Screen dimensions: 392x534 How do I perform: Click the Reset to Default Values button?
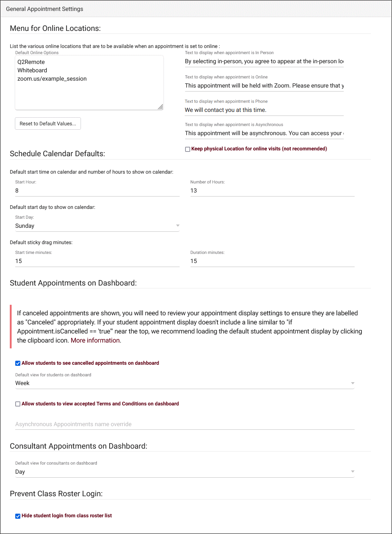click(x=48, y=124)
